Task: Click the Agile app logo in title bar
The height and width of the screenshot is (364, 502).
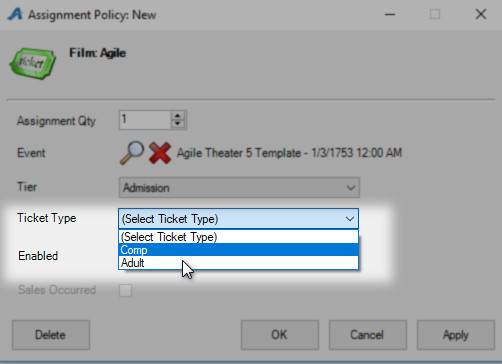Action: pyautogui.click(x=15, y=14)
